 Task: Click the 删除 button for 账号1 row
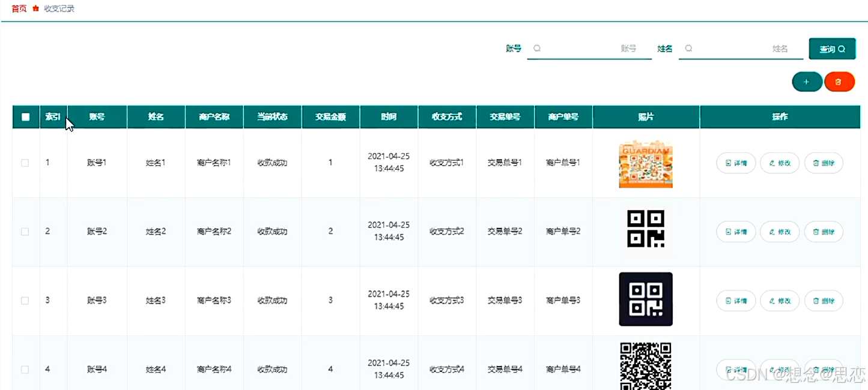coord(824,163)
